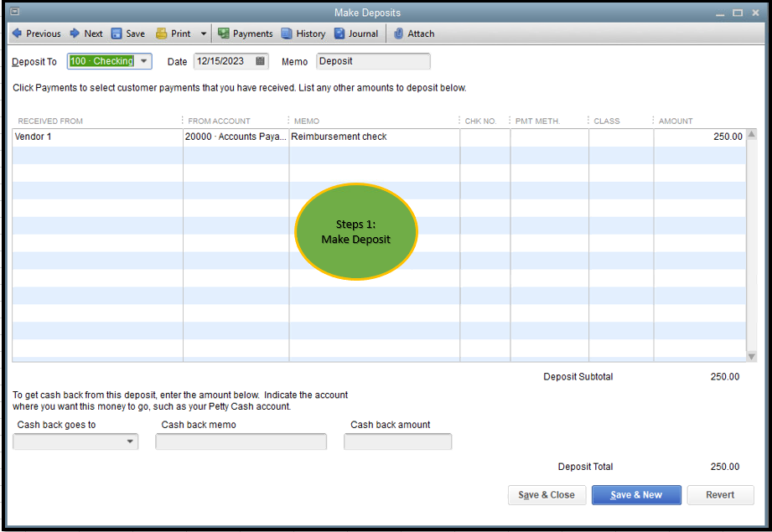772x532 pixels.
Task: Click the Save floppy disk icon
Action: (x=117, y=34)
